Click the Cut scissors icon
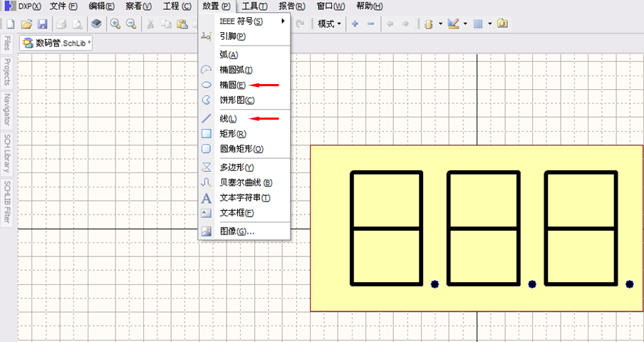 (150, 24)
